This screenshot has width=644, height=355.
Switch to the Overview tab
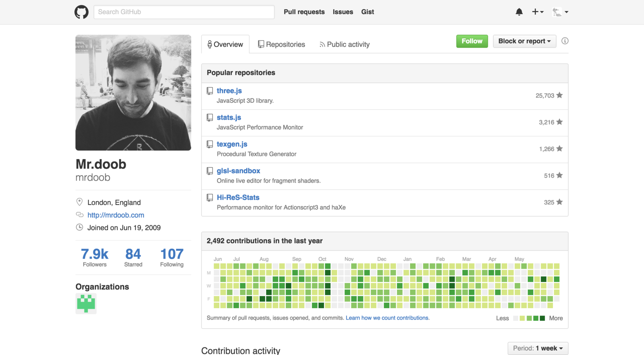click(x=225, y=44)
